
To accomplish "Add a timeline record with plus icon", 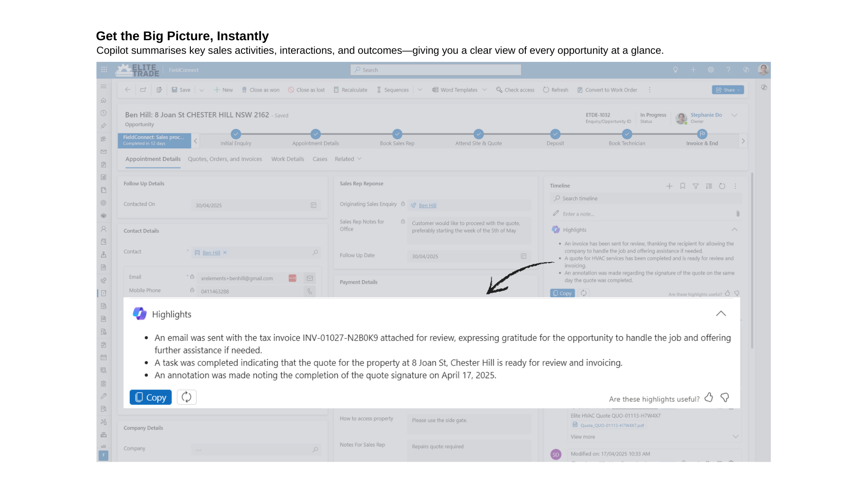I will coord(669,186).
